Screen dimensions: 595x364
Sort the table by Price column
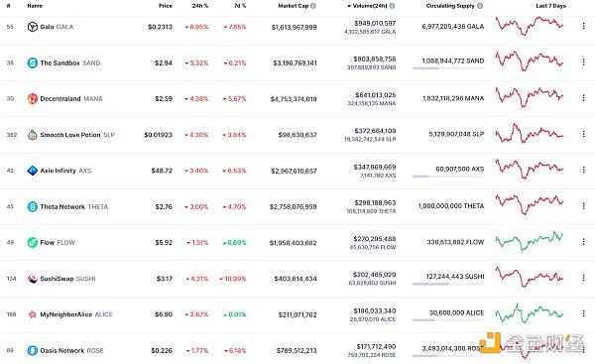[x=165, y=6]
